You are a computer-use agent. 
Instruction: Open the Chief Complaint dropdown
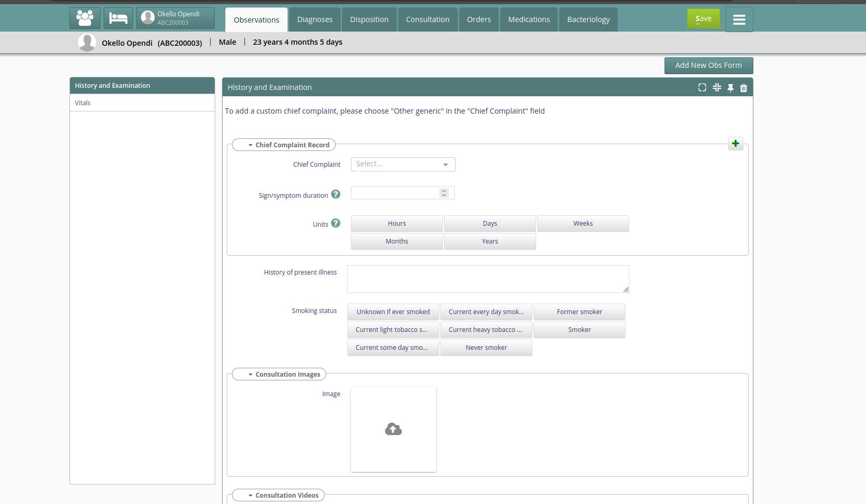click(402, 164)
